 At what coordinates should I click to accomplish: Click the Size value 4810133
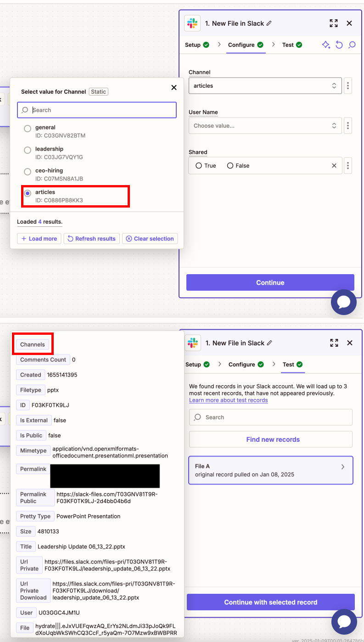(48, 531)
